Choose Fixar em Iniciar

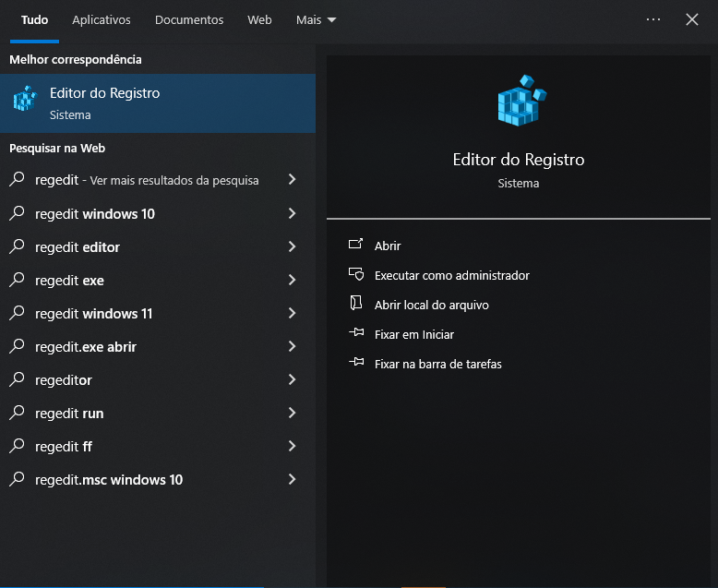pos(414,335)
